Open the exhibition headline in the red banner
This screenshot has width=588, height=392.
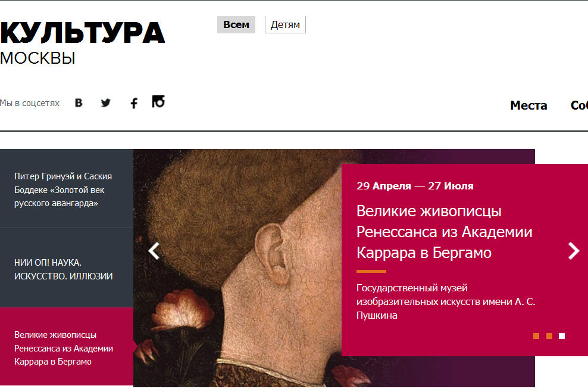[x=445, y=232]
